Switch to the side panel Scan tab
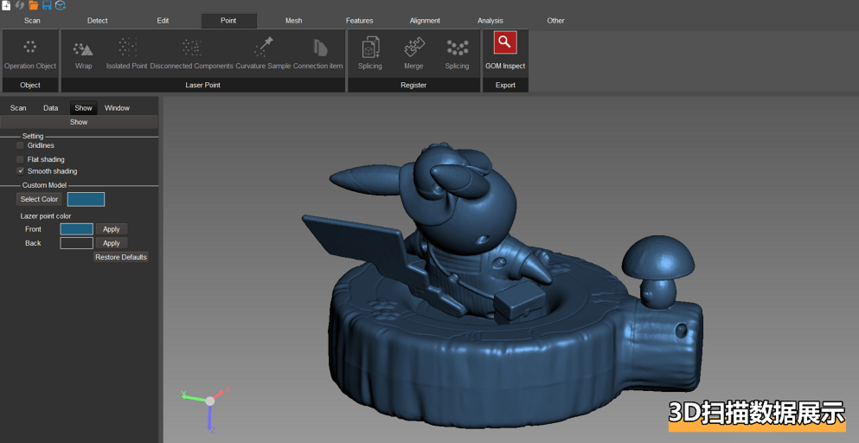The height and width of the screenshot is (443, 859). pos(18,108)
